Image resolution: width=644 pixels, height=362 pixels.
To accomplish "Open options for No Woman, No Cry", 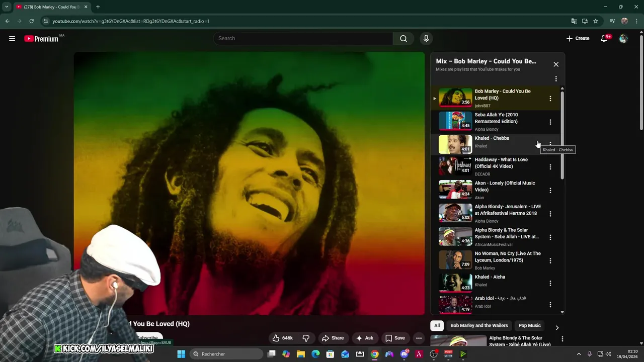I will coord(550,260).
